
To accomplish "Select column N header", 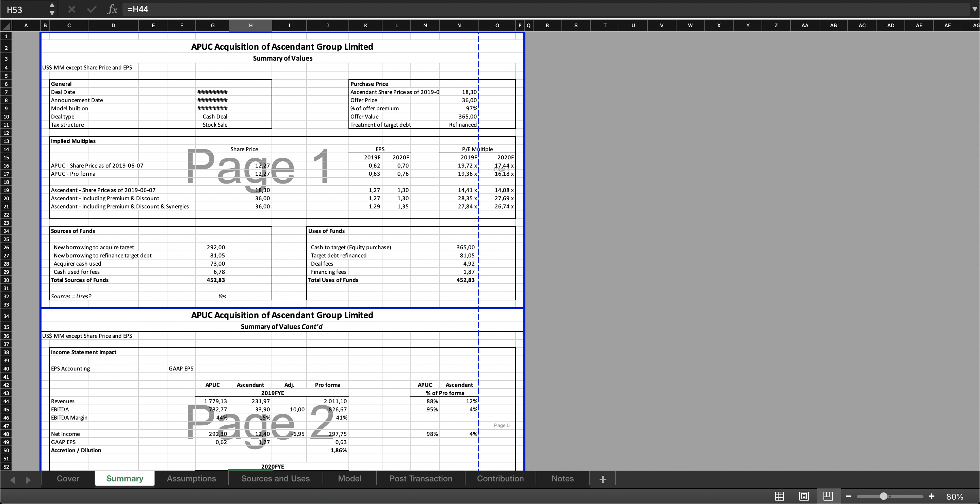I will point(459,26).
